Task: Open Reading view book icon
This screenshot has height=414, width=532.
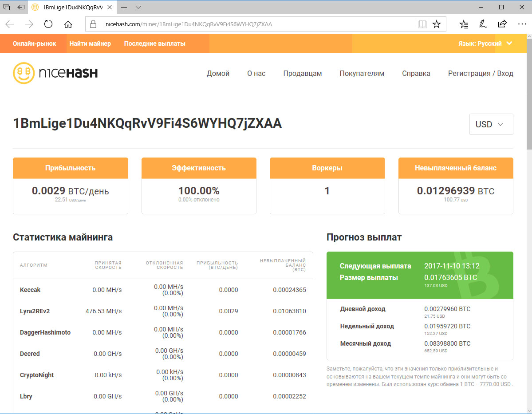Action: coord(422,24)
